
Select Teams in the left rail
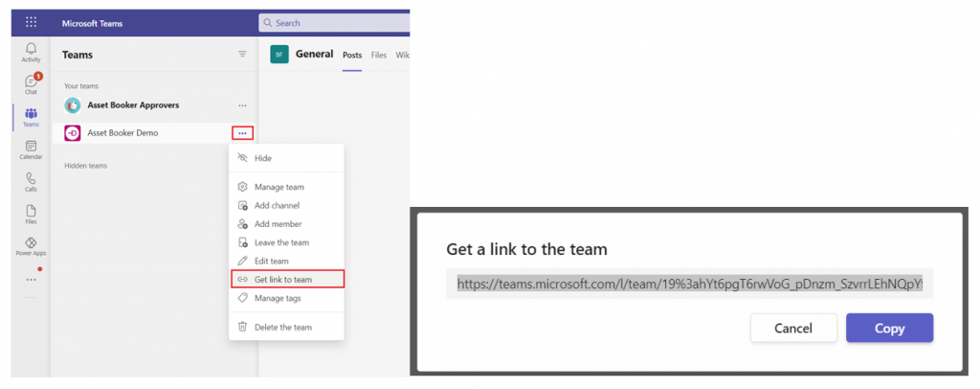pyautogui.click(x=31, y=117)
